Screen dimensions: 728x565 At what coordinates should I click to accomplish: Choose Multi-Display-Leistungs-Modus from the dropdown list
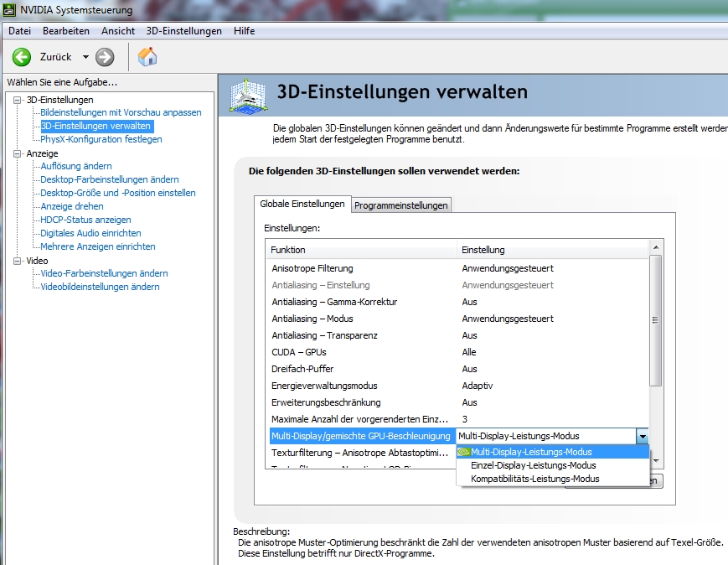553,452
